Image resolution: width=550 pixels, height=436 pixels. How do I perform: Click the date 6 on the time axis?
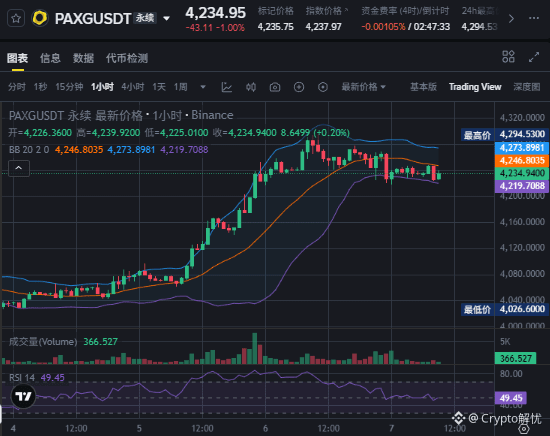click(x=265, y=428)
